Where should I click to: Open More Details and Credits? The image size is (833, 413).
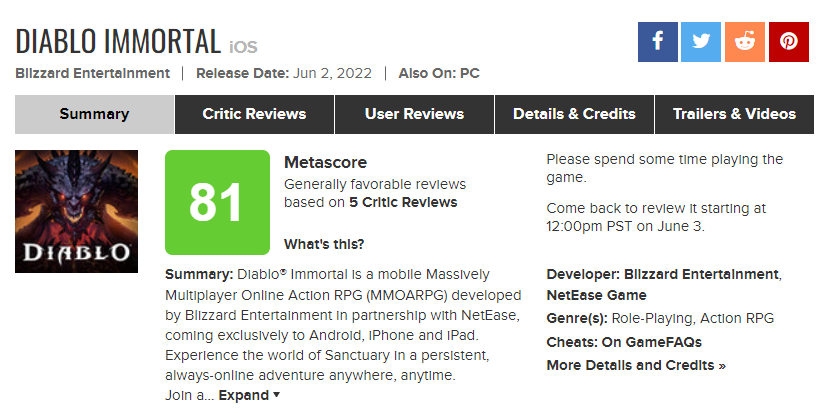(636, 365)
